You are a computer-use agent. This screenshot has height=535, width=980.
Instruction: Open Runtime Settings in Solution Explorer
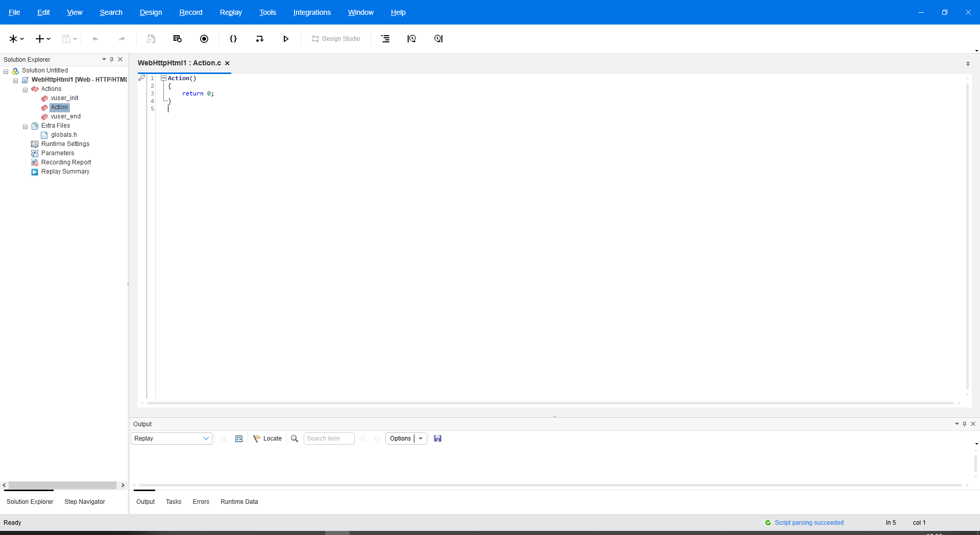(65, 144)
